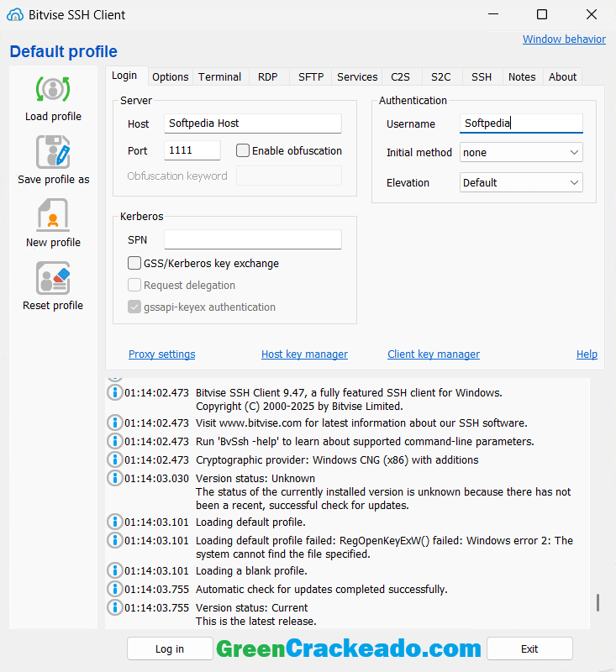Click the Port input field

192,150
